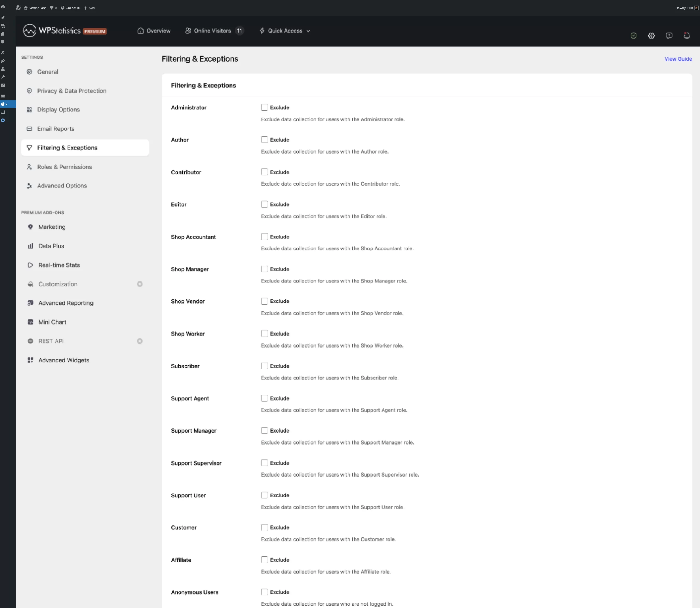Open Pages icon in admin sidebar

(3, 34)
